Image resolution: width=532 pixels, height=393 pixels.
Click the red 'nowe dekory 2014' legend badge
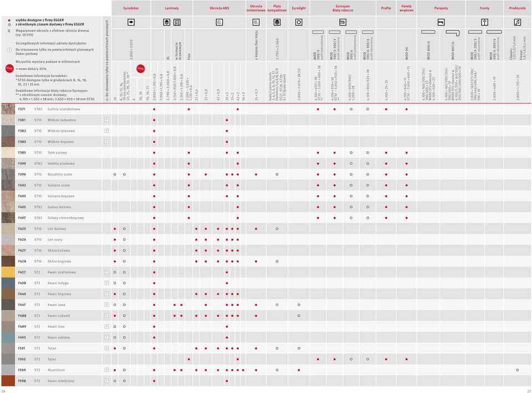pyautogui.click(x=9, y=69)
